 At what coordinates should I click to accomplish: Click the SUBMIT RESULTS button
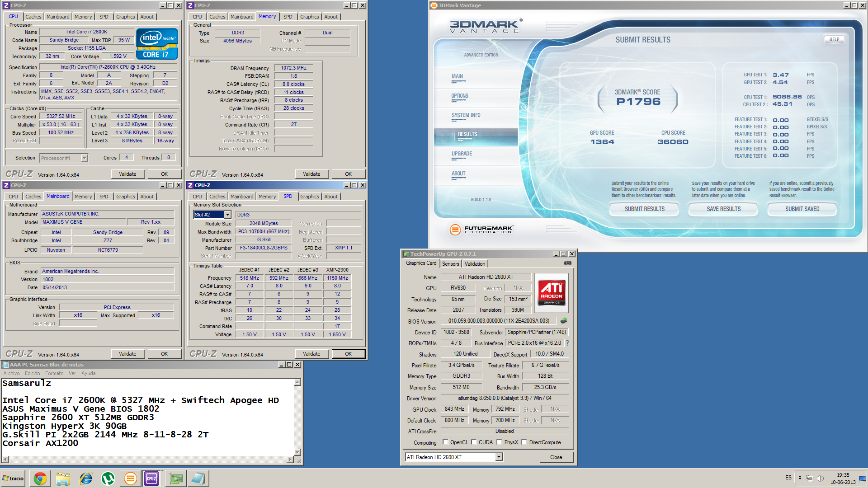[644, 209]
